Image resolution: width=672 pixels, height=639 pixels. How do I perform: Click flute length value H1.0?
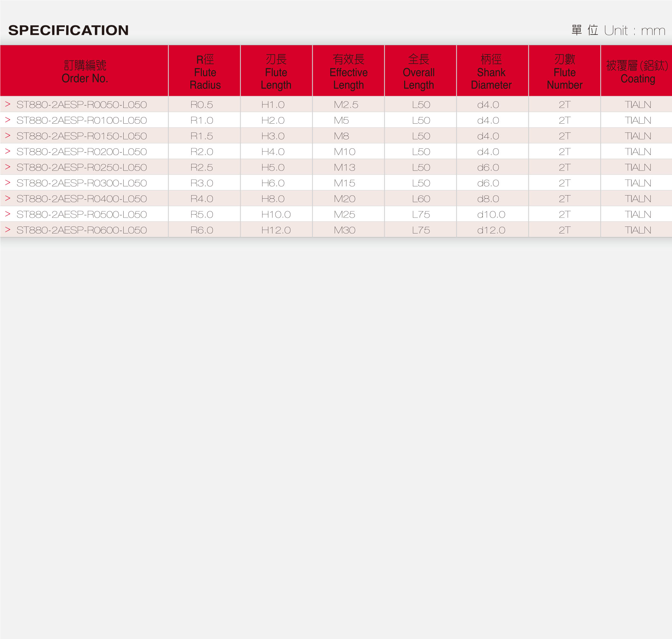click(273, 105)
